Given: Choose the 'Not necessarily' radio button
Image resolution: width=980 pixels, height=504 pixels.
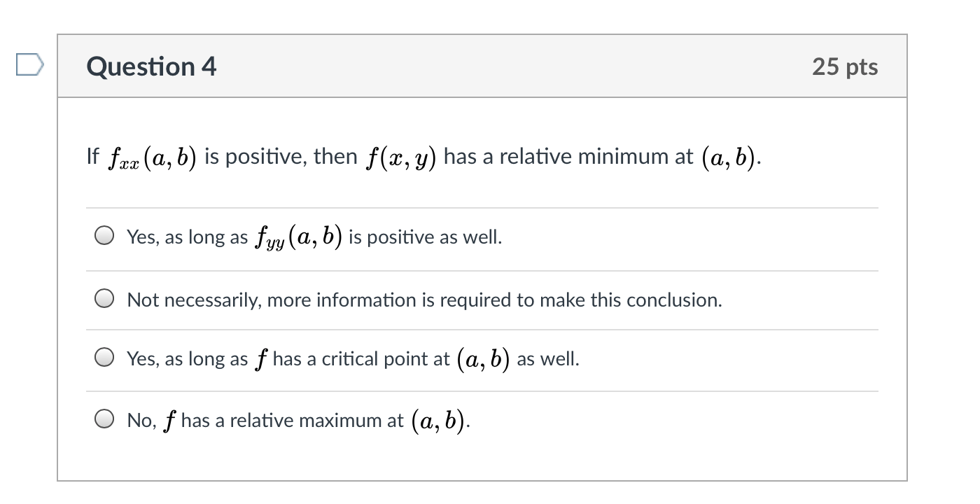Looking at the screenshot, I should (x=104, y=300).
